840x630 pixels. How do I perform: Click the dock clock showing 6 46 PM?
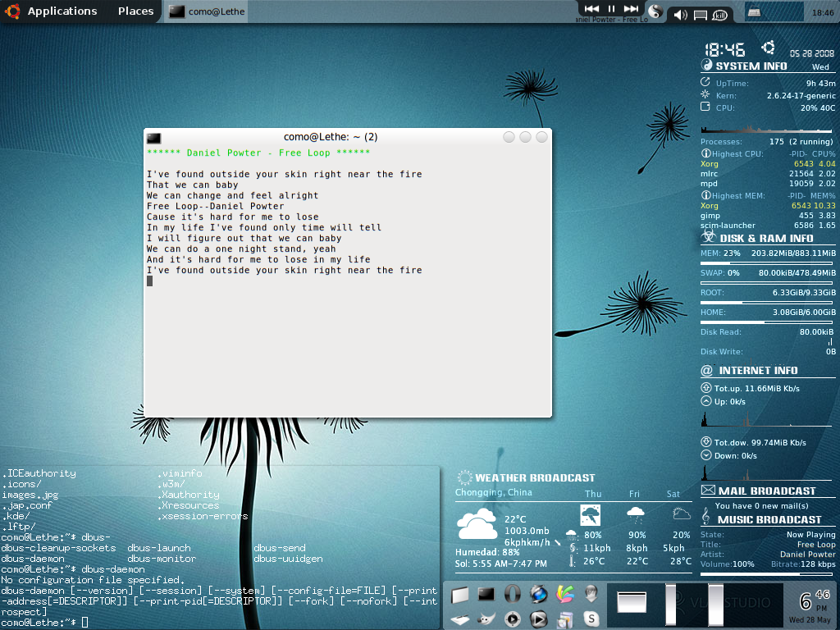[x=810, y=606]
